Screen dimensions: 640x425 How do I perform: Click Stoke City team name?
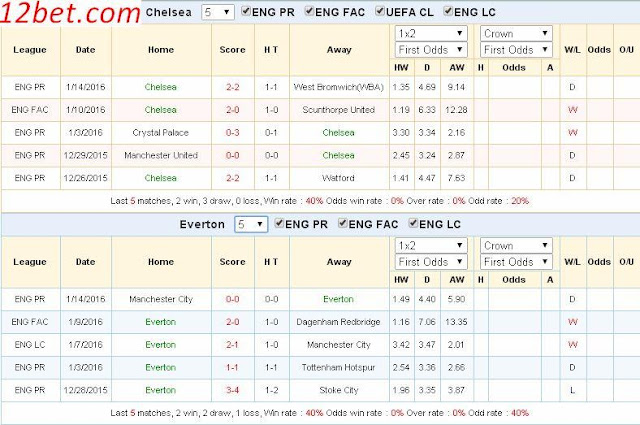click(x=339, y=390)
